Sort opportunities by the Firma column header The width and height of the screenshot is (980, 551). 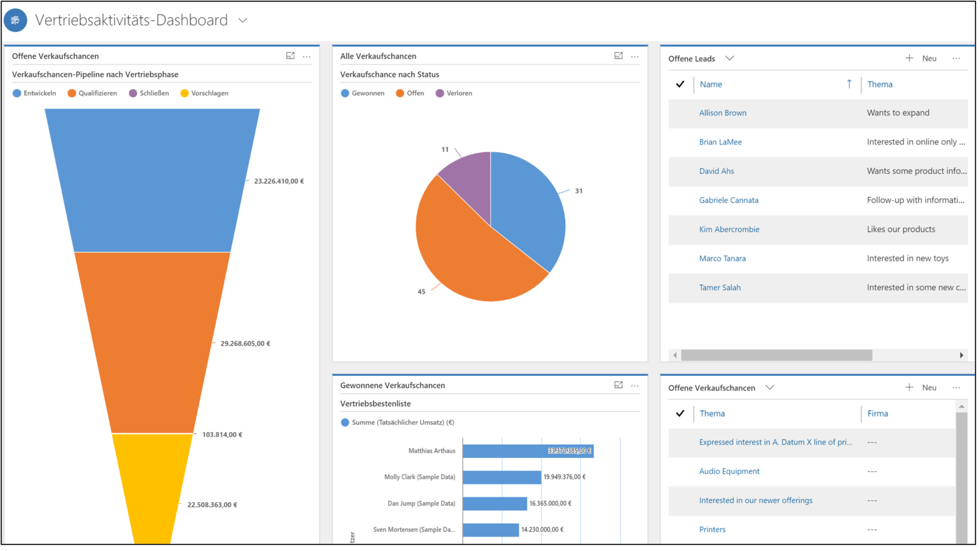878,413
